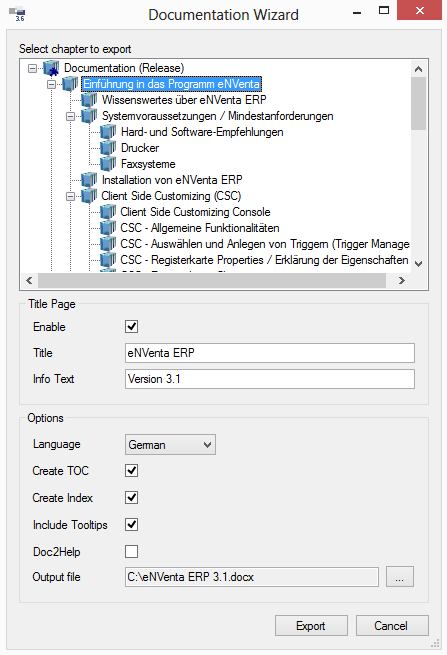447x655 pixels.
Task: Click the book icon next to Wissenswertes über eNVenta ERP
Action: click(x=89, y=100)
